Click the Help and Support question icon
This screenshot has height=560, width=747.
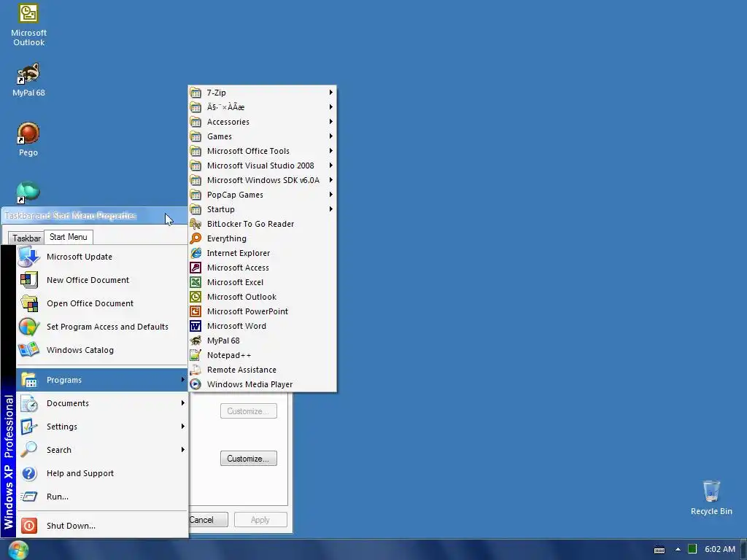pyautogui.click(x=29, y=473)
